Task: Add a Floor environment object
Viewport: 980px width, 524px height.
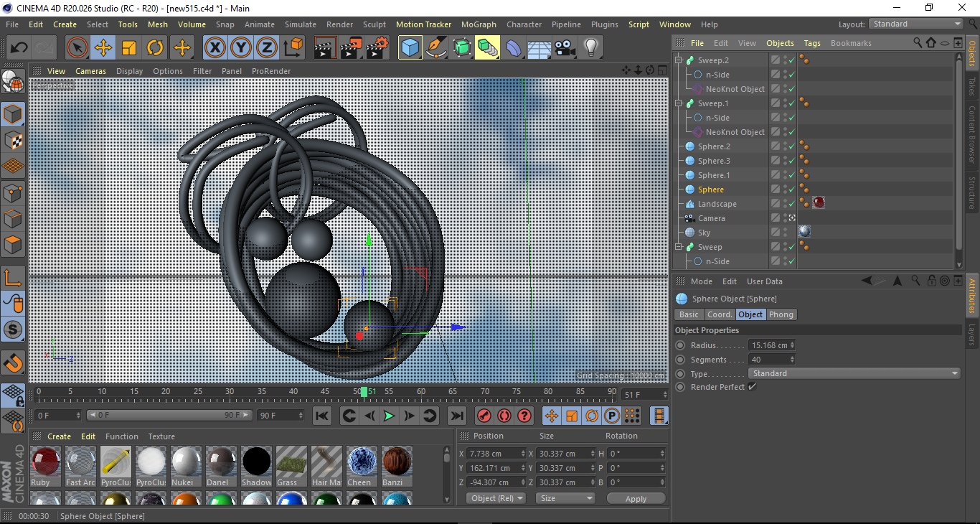Action: pos(539,48)
